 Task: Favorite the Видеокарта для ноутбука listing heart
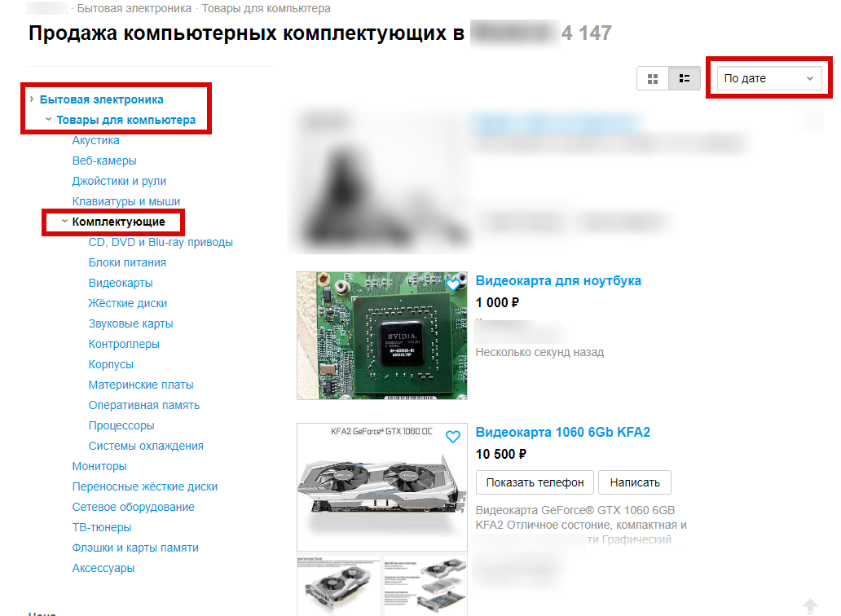pos(453,284)
